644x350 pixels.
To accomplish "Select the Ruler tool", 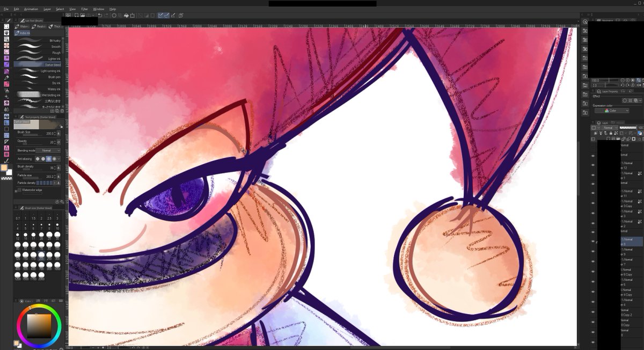I will pos(6,142).
